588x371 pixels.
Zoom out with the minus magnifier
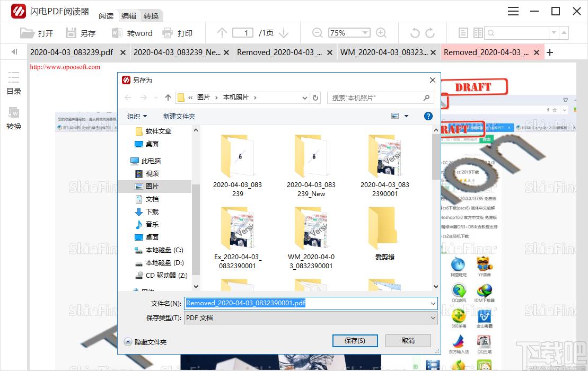(317, 33)
